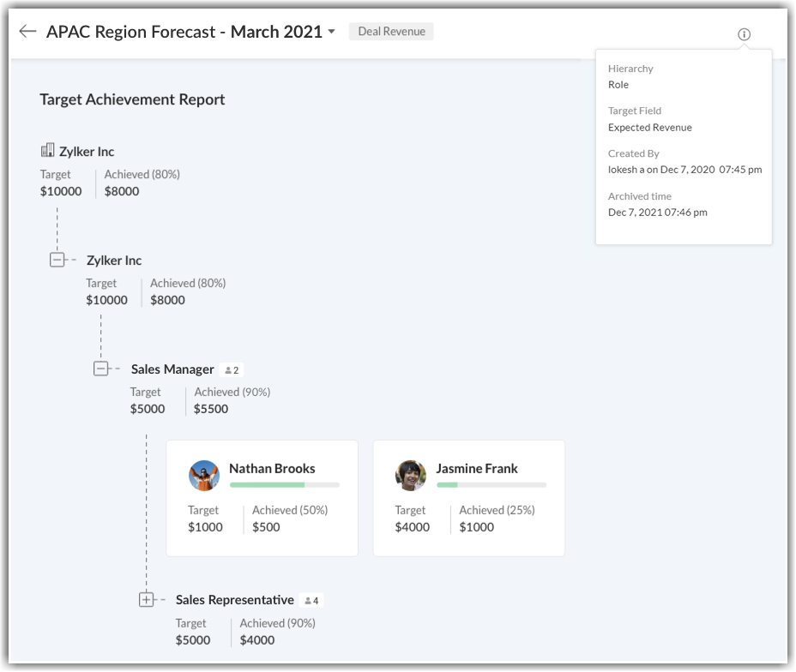Click Nathan Brooks' name
Screen dimensions: 796x672
[x=272, y=468]
